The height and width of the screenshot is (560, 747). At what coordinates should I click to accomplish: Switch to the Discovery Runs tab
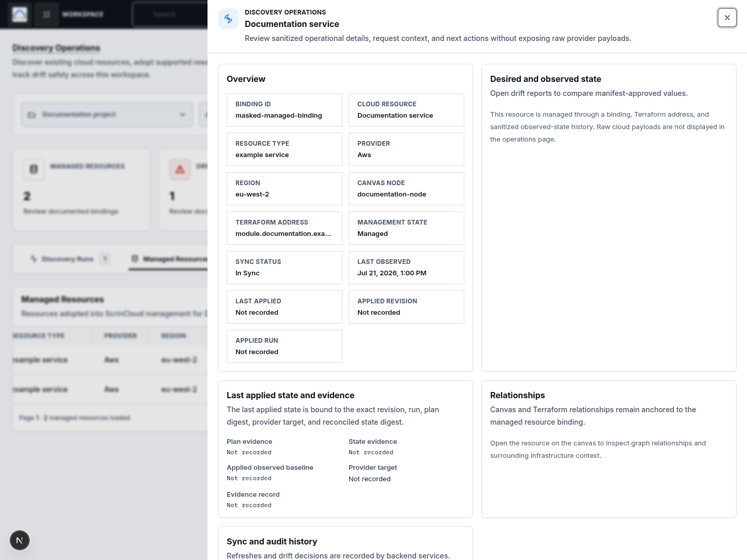tap(69, 259)
